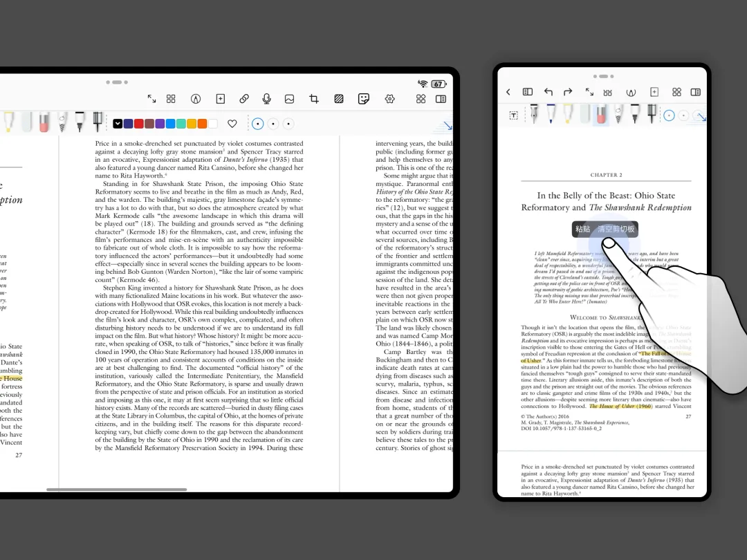Undo last action in right tablet
This screenshot has height=560, width=747.
(x=548, y=92)
